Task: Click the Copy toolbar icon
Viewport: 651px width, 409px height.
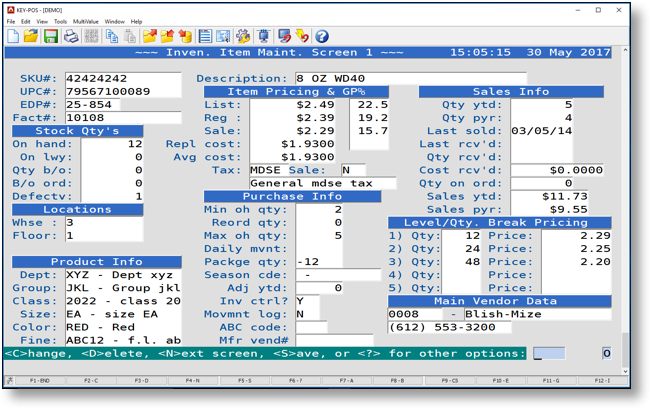Action: (x=112, y=36)
